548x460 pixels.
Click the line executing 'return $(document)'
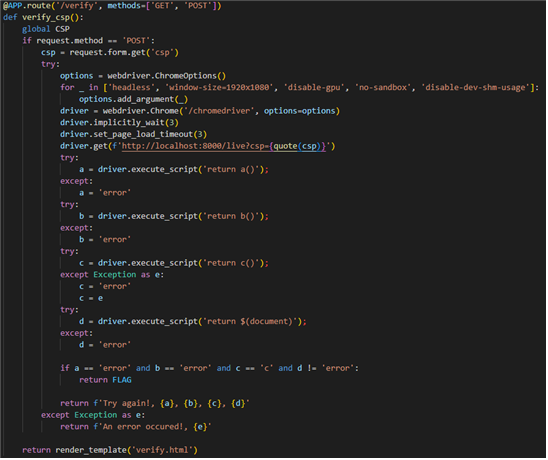[193, 322]
